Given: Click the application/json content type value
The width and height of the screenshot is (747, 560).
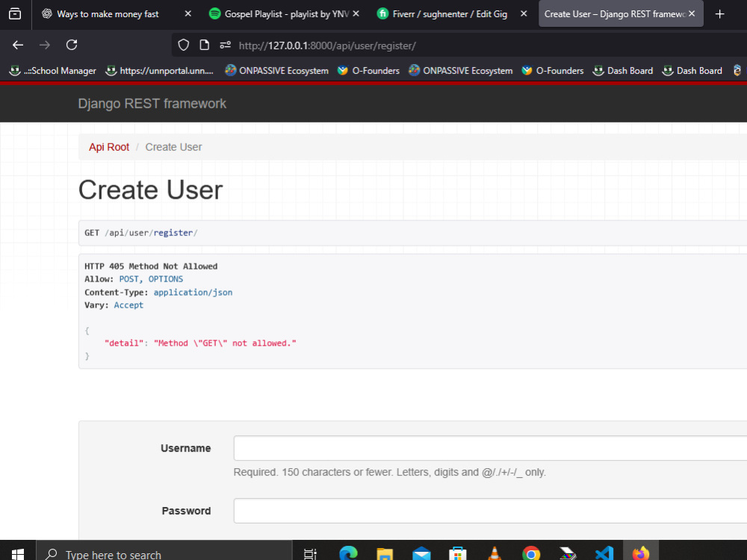Looking at the screenshot, I should [193, 293].
